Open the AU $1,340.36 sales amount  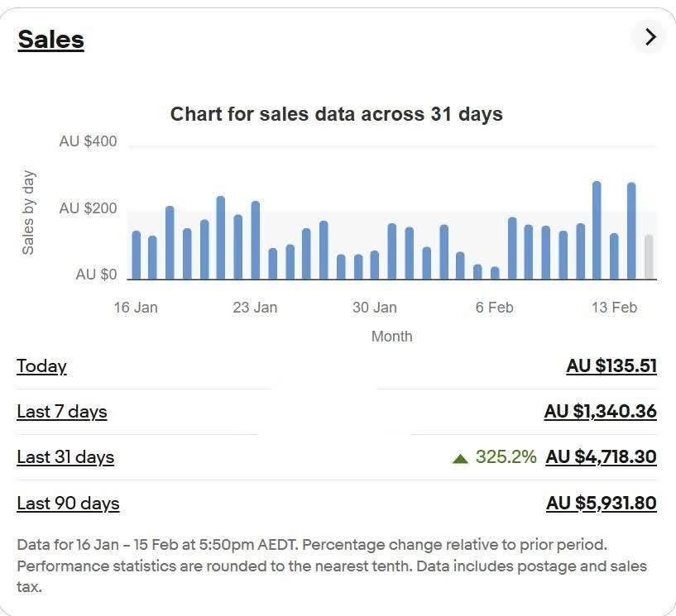pyautogui.click(x=600, y=411)
